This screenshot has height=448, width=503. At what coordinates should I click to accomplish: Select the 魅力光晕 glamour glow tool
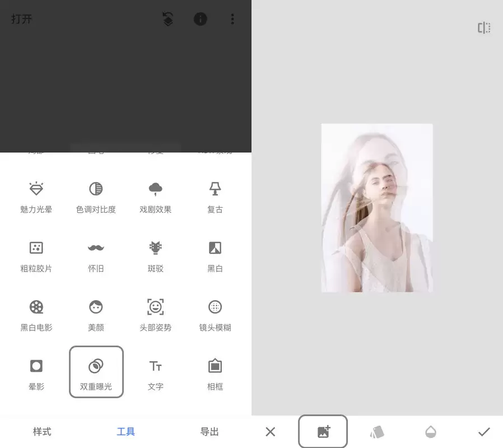coord(36,197)
